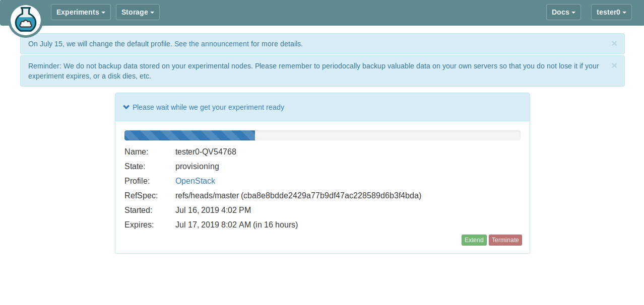644x305 pixels.
Task: Dismiss the July 15 default profile announcement
Action: (614, 43)
